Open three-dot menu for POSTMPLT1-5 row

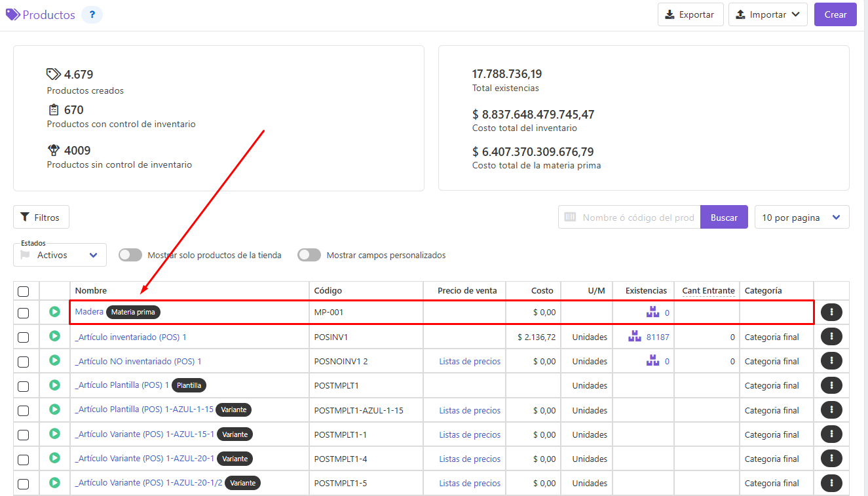(x=831, y=484)
